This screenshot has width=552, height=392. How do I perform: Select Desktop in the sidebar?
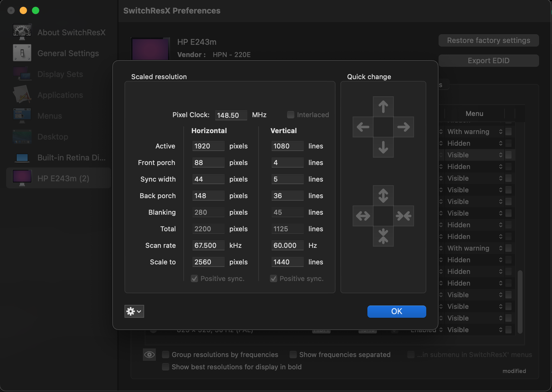(x=59, y=136)
